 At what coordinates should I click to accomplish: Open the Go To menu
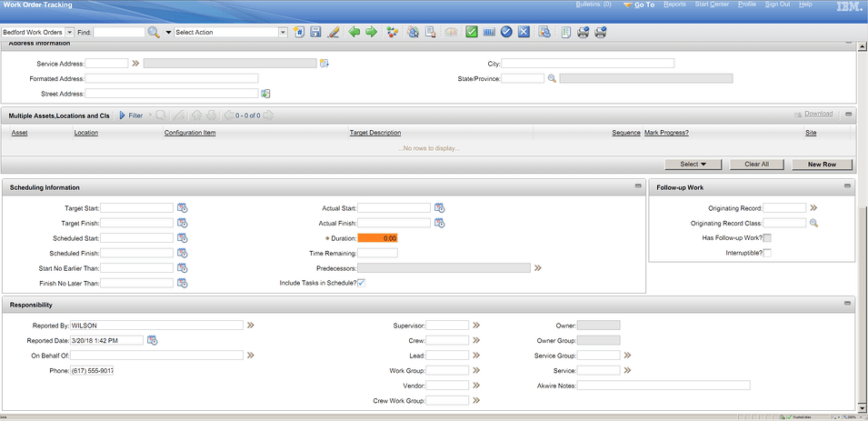pos(639,5)
